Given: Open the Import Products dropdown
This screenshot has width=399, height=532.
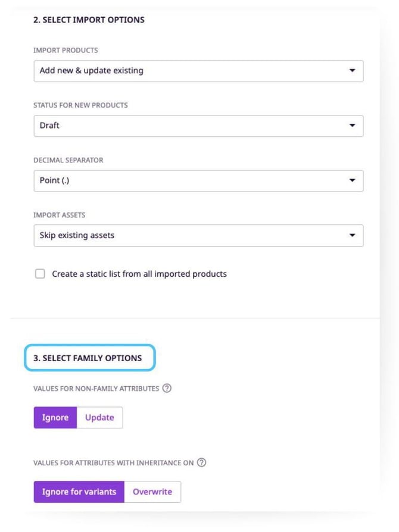Looking at the screenshot, I should click(198, 71).
